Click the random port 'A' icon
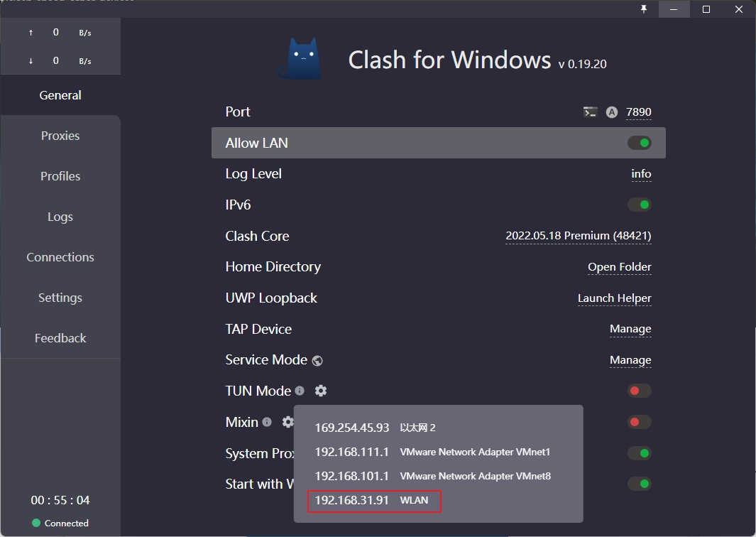The width and height of the screenshot is (756, 537). click(612, 112)
